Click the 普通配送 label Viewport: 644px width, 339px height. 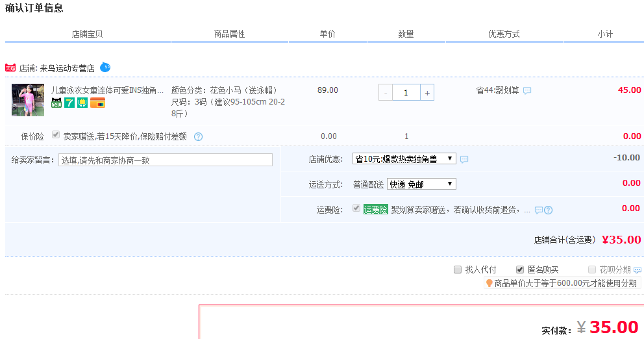368,184
